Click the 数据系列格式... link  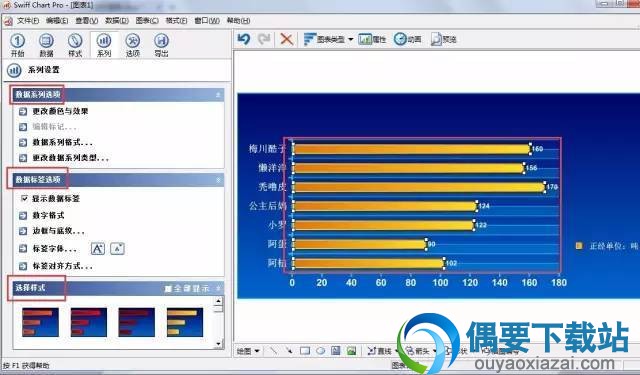(62, 142)
